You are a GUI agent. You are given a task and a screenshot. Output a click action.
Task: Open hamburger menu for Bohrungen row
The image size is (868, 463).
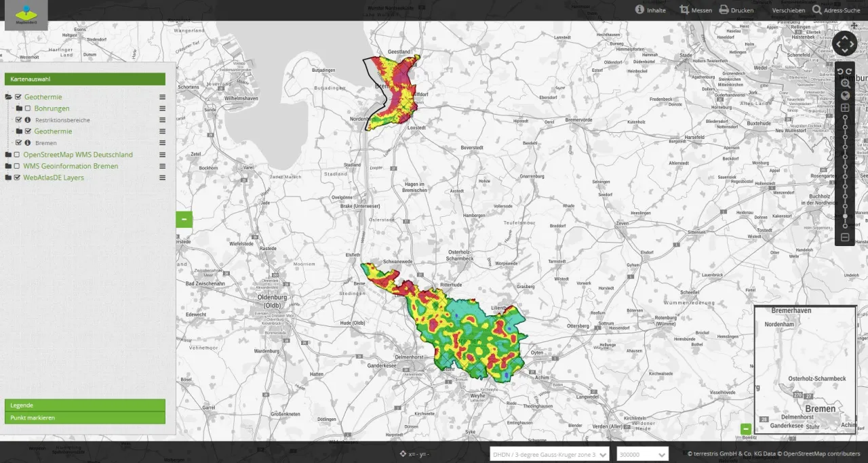[x=162, y=108]
